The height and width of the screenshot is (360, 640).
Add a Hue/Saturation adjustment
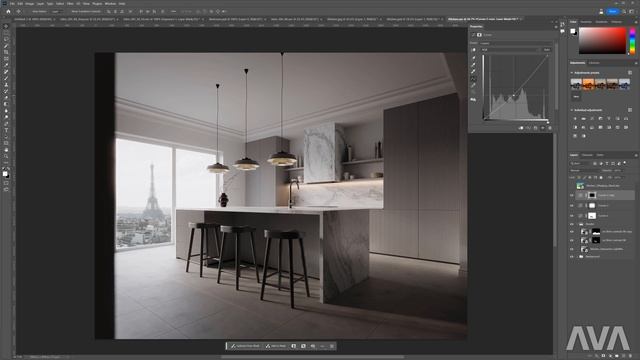click(618, 118)
